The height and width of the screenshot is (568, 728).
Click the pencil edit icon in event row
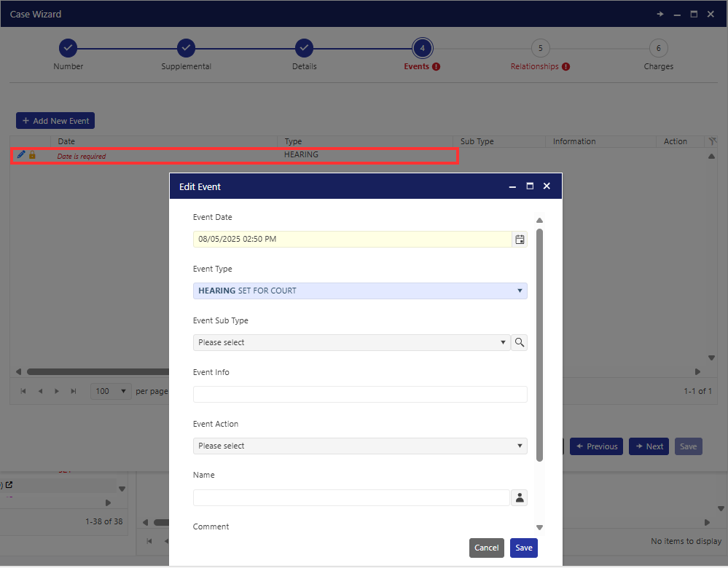[x=21, y=155]
